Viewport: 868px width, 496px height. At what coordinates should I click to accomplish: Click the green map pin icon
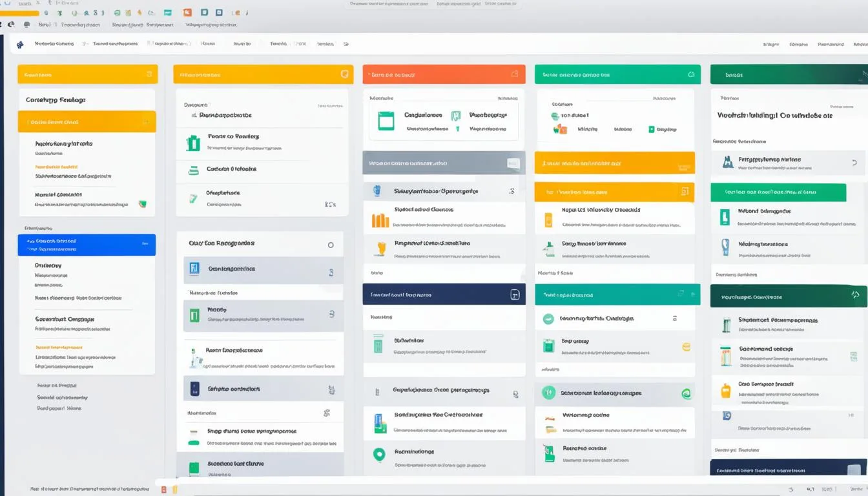[379, 455]
